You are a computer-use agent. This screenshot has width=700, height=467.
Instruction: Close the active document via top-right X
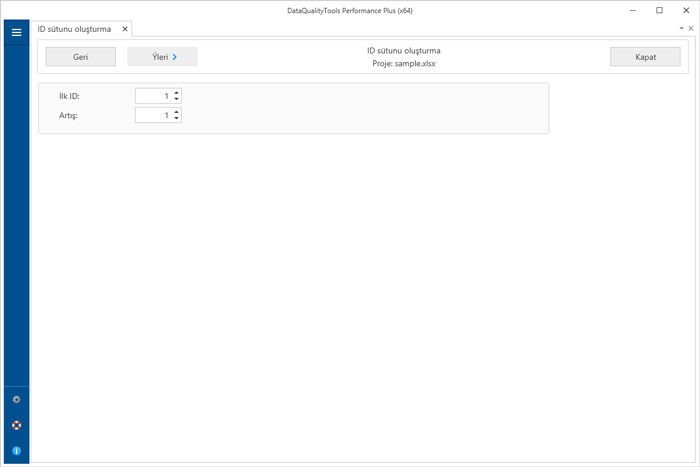pos(691,28)
